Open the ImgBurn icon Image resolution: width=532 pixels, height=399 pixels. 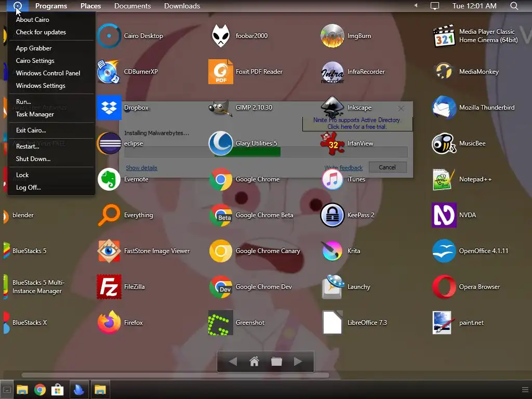pyautogui.click(x=332, y=36)
